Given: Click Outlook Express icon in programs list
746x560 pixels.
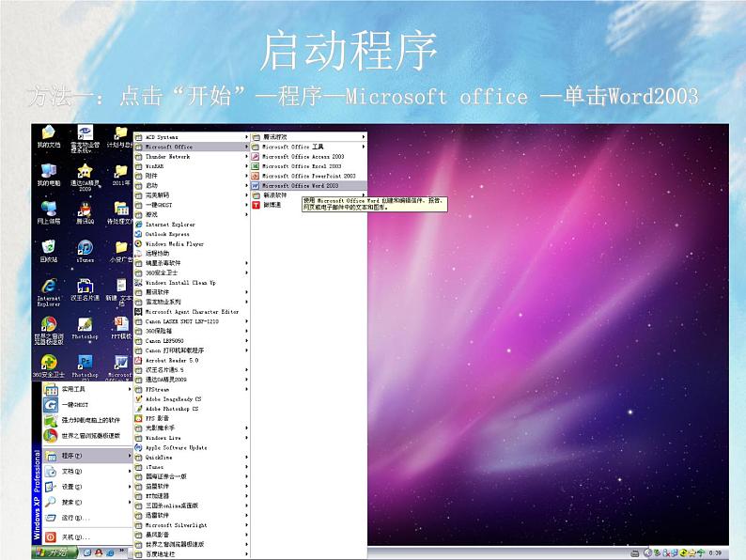Looking at the screenshot, I should point(138,234).
